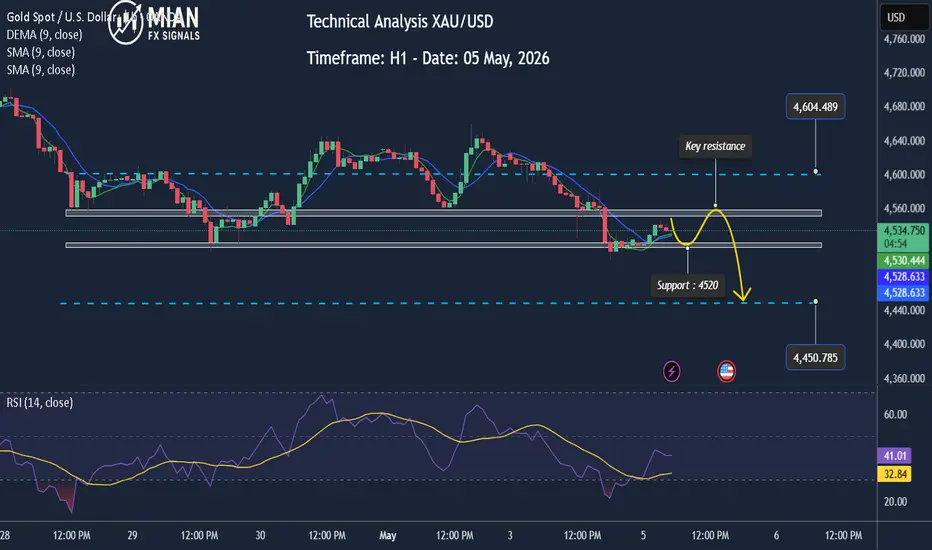Click the Support : 4520 annotation label
Viewport: 932px width, 550px height.
click(x=688, y=285)
